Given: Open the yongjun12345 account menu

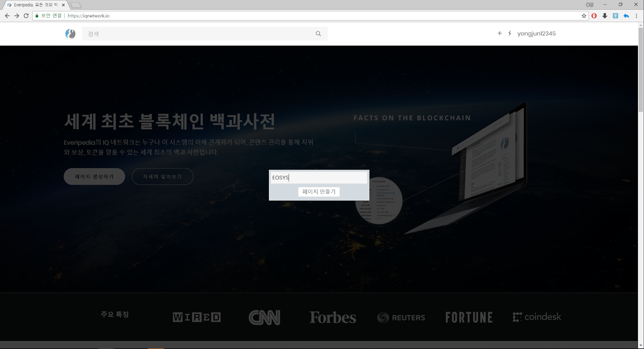Looking at the screenshot, I should 537,33.
